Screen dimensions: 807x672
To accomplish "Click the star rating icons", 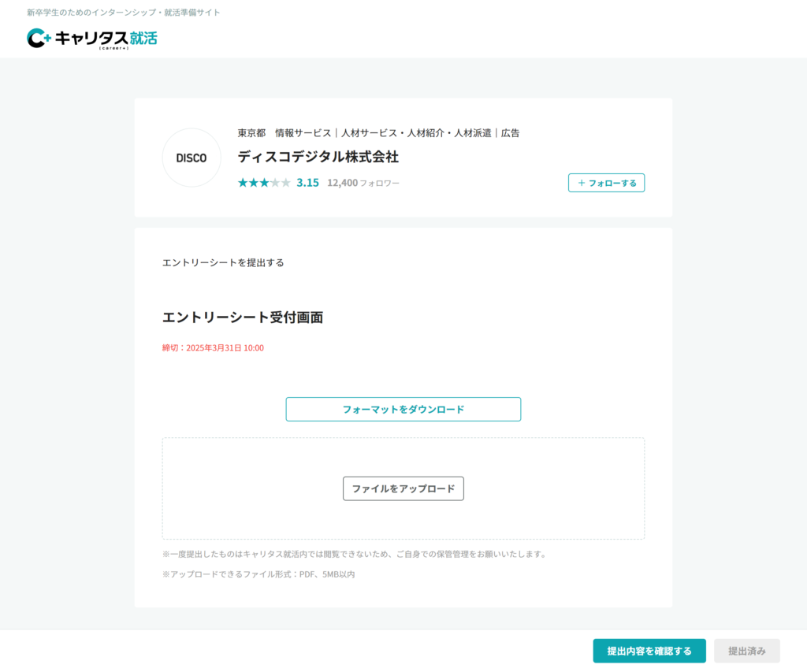I will coord(264,183).
